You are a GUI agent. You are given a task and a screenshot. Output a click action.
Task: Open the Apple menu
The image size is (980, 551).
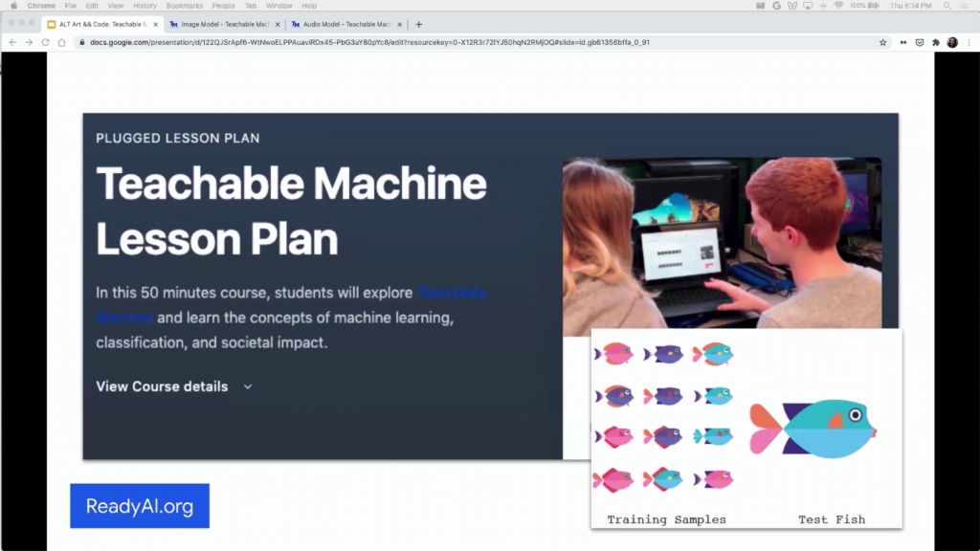coord(13,6)
